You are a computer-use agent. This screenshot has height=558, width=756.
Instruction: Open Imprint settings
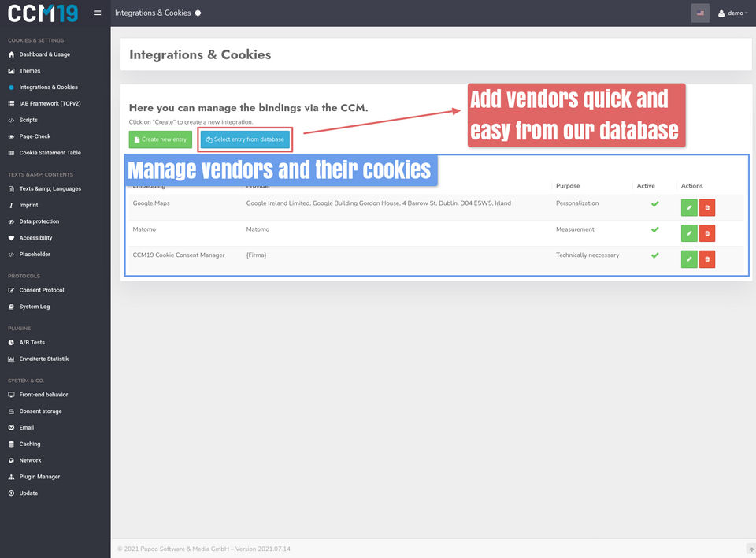pyautogui.click(x=28, y=205)
